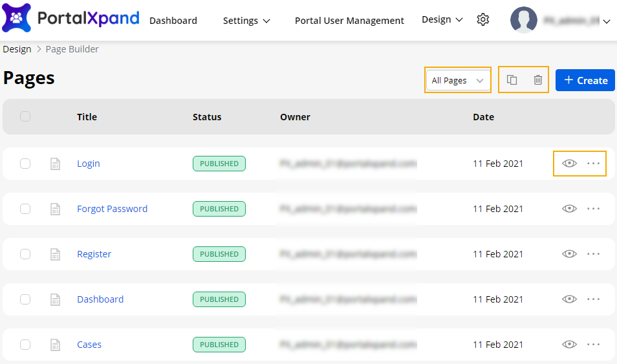Preview the Cases page with eye icon
The height and width of the screenshot is (364, 617).
click(569, 345)
